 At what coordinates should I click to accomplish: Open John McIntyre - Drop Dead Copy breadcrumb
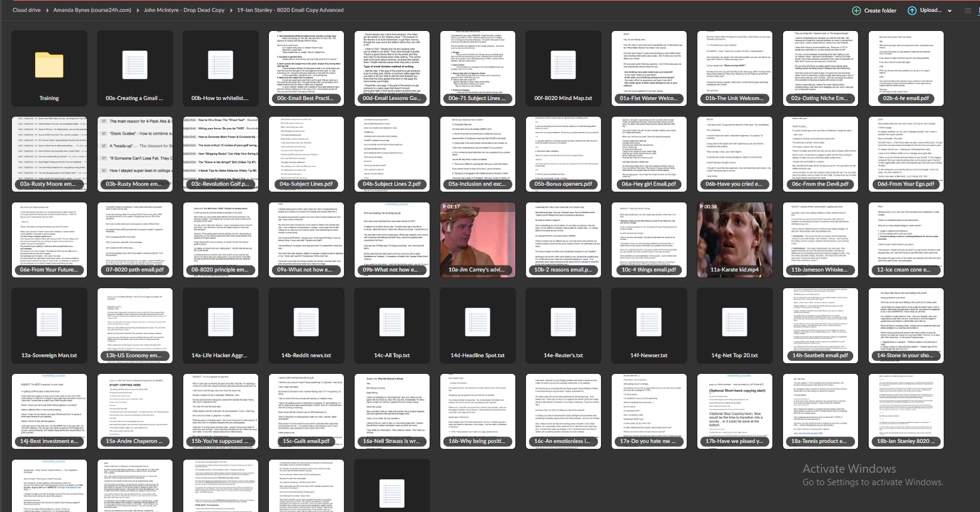click(x=184, y=10)
